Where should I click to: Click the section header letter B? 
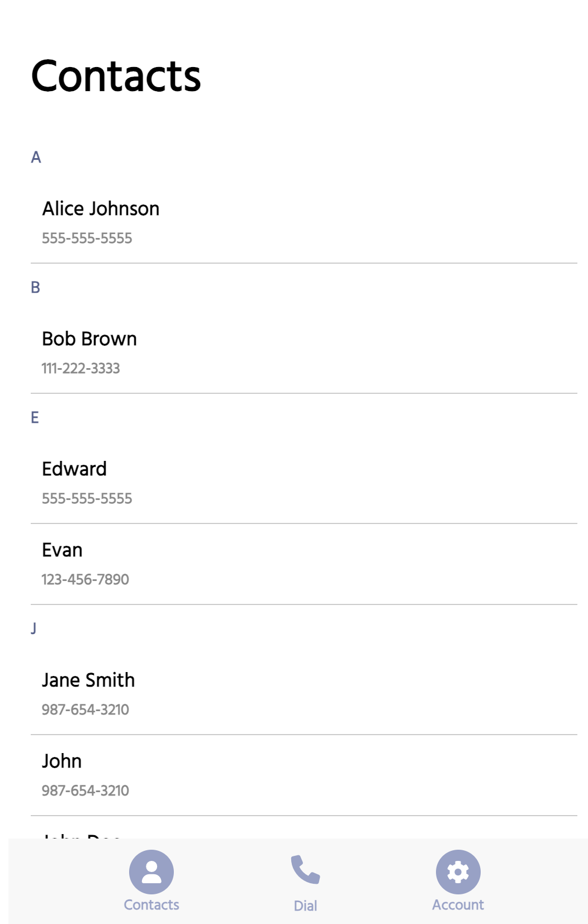[35, 288]
